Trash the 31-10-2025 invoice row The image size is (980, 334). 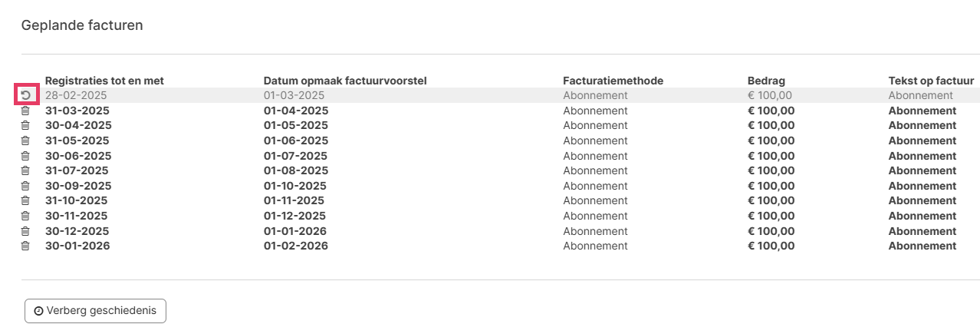(x=25, y=200)
